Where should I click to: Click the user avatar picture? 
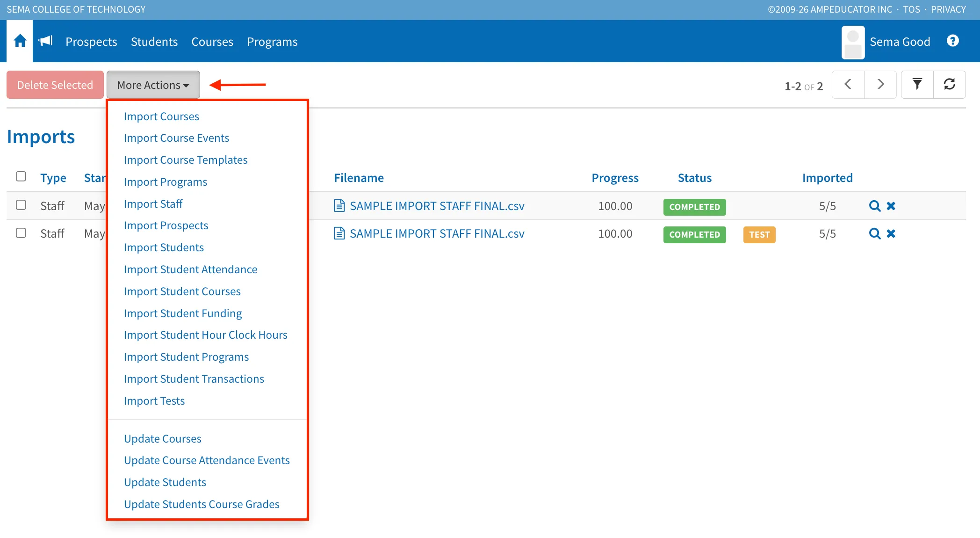[x=853, y=42]
